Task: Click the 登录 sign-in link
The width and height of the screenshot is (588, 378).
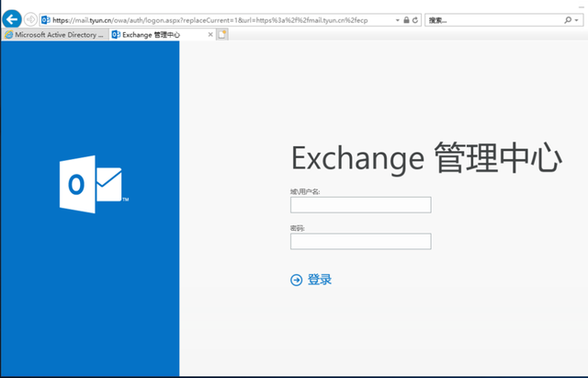Action: (320, 280)
